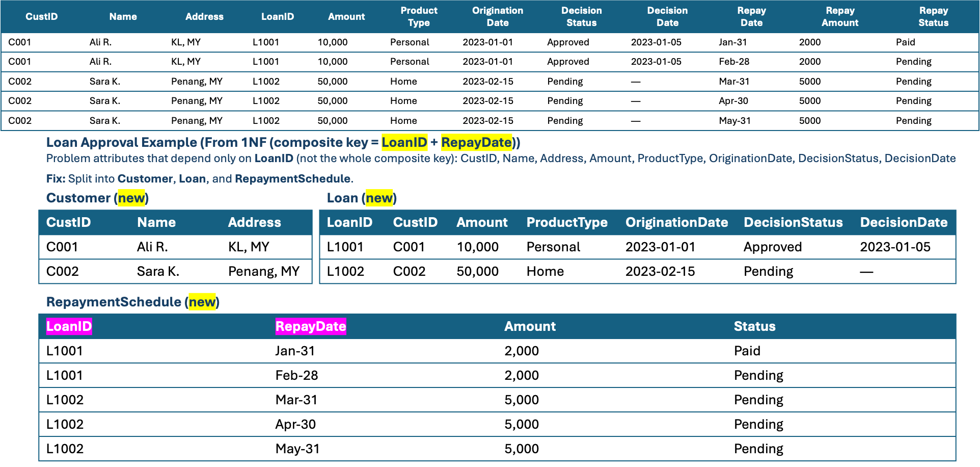Select 'Jan-31' in RepaymentSchedule table

[295, 351]
